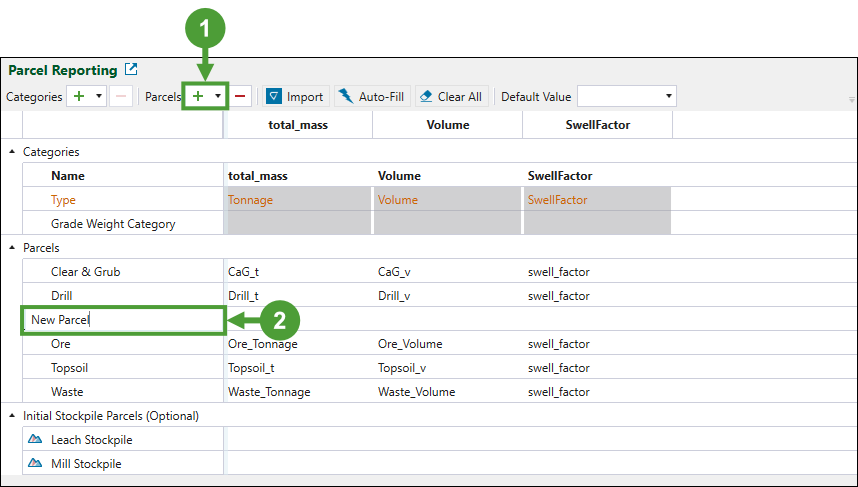Click the Leach Stockpile icon

[35, 439]
